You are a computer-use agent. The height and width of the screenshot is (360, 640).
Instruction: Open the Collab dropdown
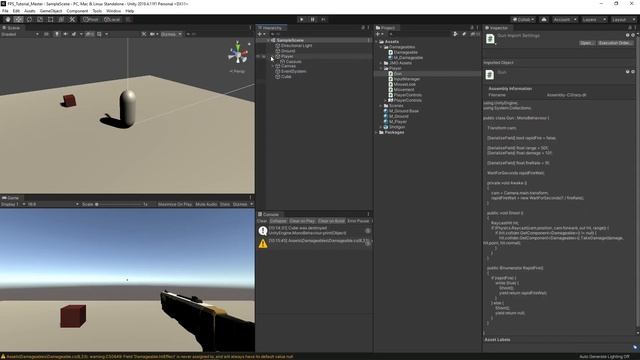pos(523,20)
